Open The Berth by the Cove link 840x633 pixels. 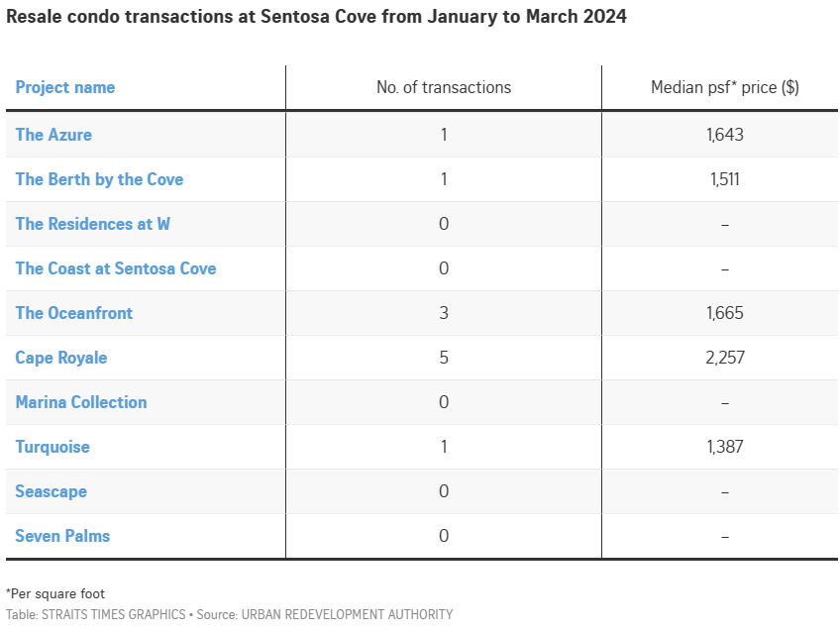[x=99, y=179]
